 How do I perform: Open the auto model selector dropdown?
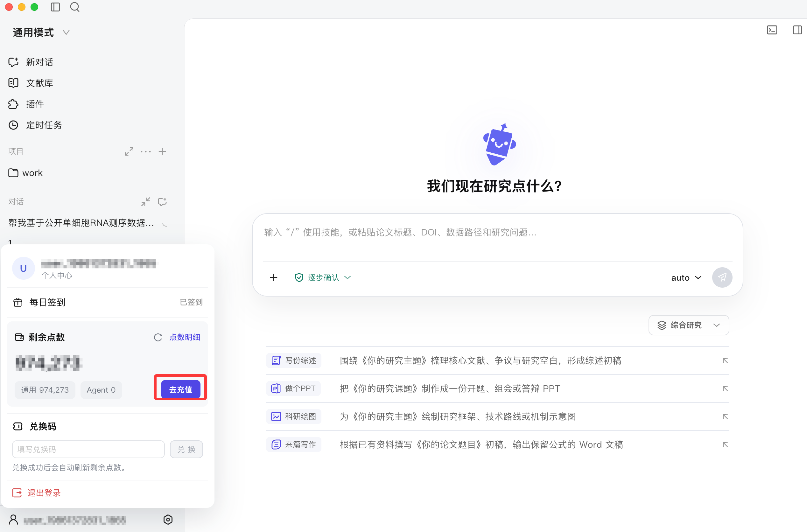(x=686, y=277)
